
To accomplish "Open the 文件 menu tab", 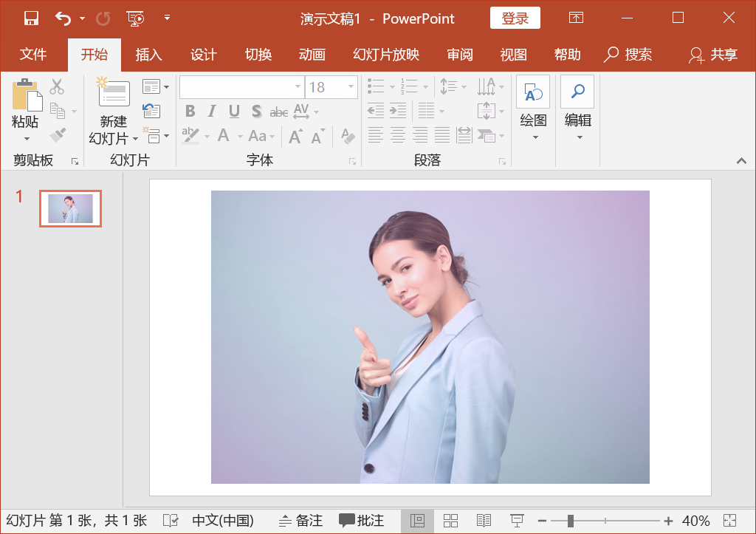I will [33, 55].
